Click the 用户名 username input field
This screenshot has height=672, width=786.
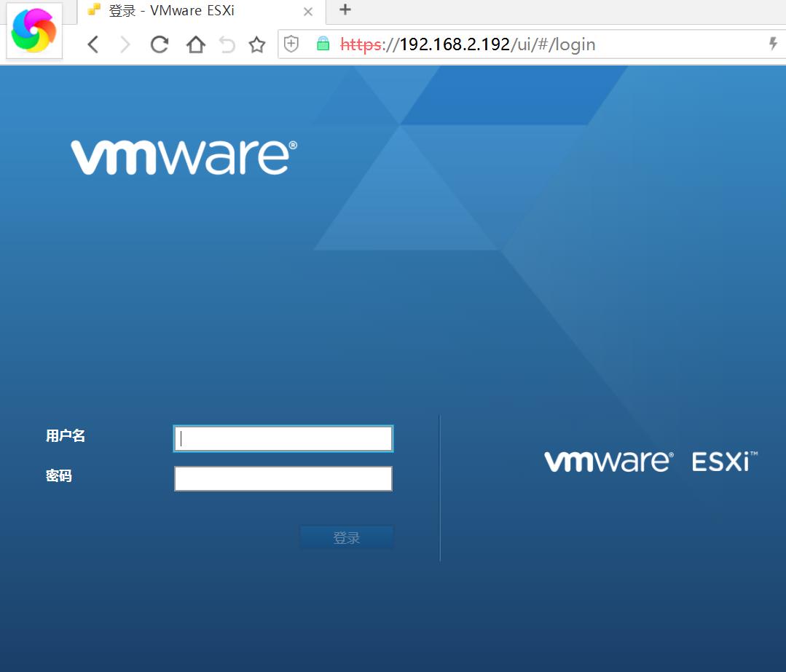(283, 438)
